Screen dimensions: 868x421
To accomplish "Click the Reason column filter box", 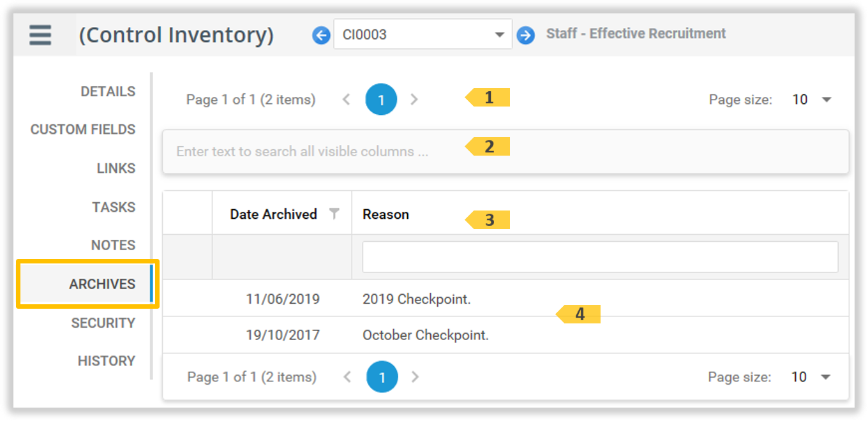I will coord(600,256).
